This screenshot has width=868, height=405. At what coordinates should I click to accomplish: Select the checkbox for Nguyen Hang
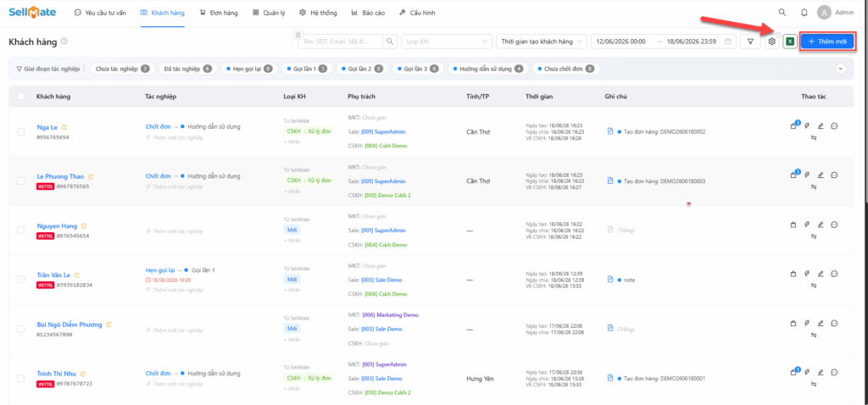[x=21, y=230]
